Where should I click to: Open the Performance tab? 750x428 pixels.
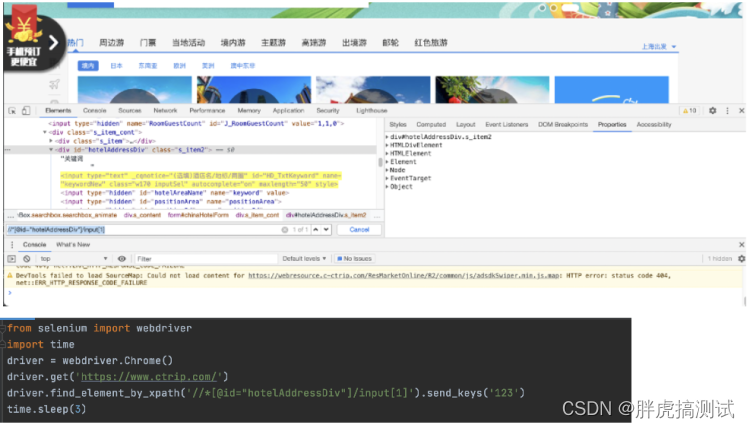coord(207,110)
